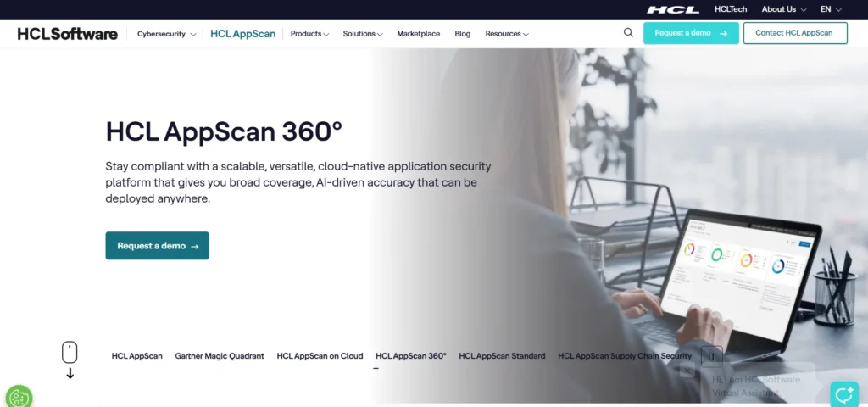The width and height of the screenshot is (868, 407).
Task: Close the virtual assistant greeting bubble
Action: 687,371
